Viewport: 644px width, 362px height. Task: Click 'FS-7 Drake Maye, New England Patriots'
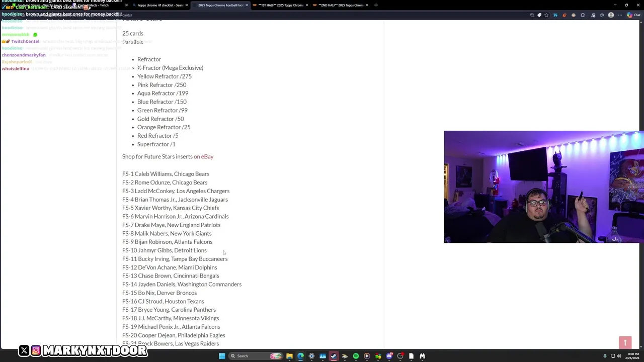(171, 225)
